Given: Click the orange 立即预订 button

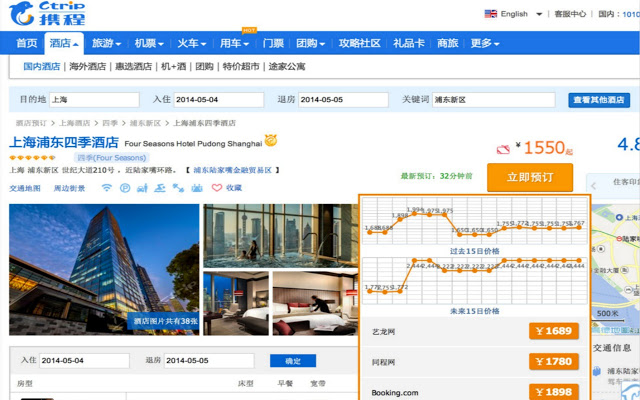Looking at the screenshot, I should [x=530, y=178].
